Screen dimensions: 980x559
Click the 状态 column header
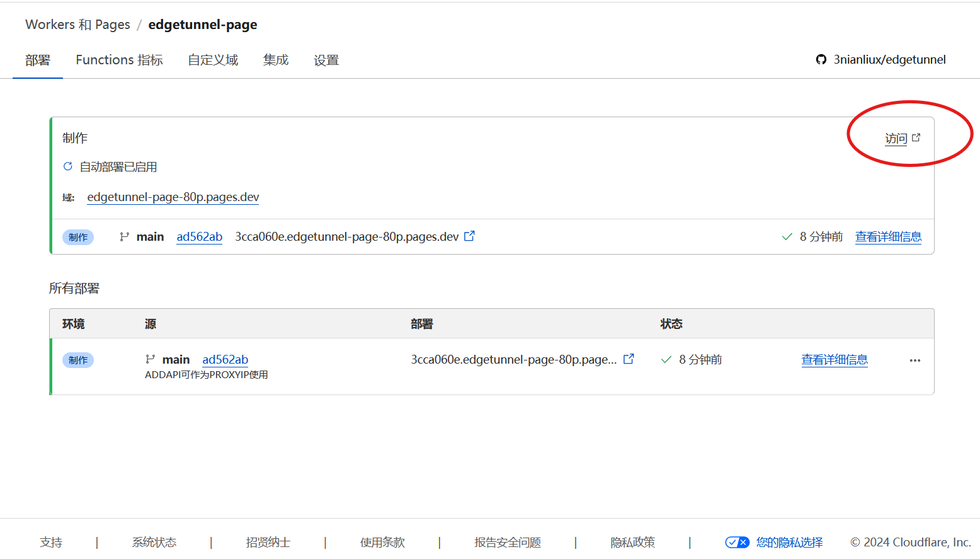[x=671, y=324]
